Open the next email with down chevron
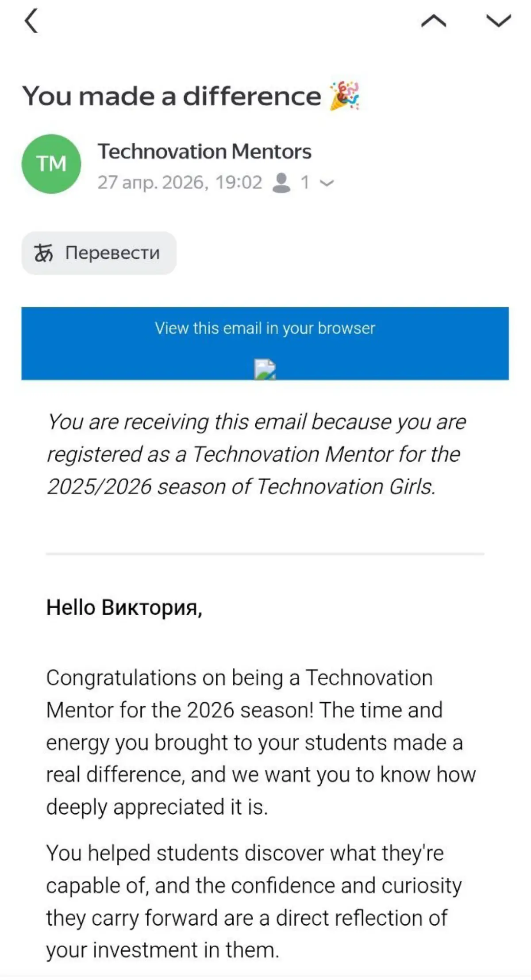Image resolution: width=531 pixels, height=980 pixels. pos(499,20)
